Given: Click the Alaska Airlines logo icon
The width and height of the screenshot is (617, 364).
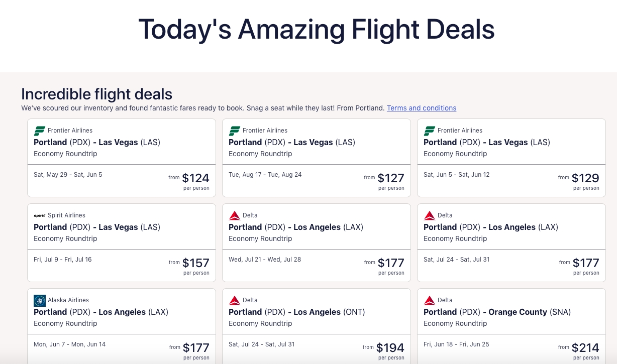Looking at the screenshot, I should (40, 300).
